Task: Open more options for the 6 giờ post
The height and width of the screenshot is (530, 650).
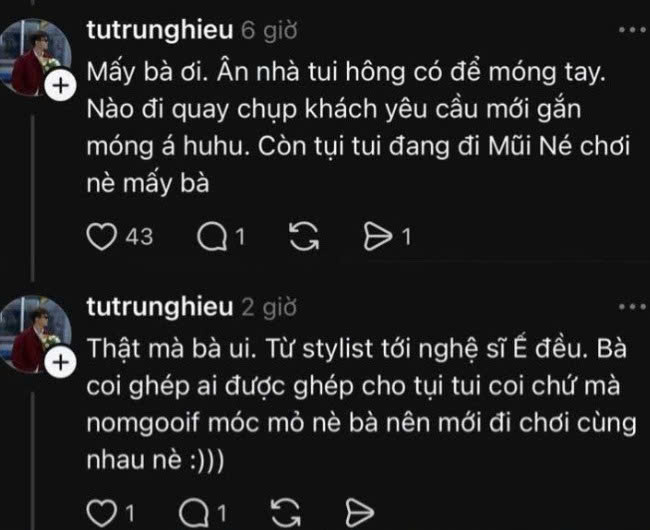Action: [x=630, y=31]
